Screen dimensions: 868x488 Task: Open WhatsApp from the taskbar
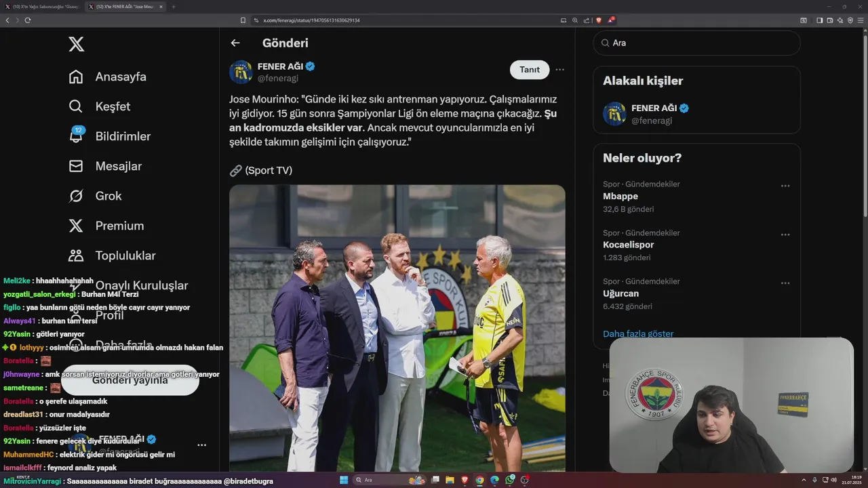[x=510, y=480]
